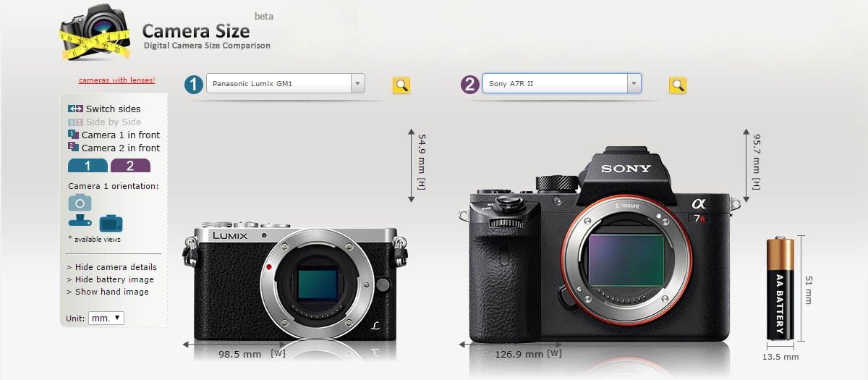Screen dimensions: 868x380
Task: Click the Side by Side icon
Action: tap(75, 122)
